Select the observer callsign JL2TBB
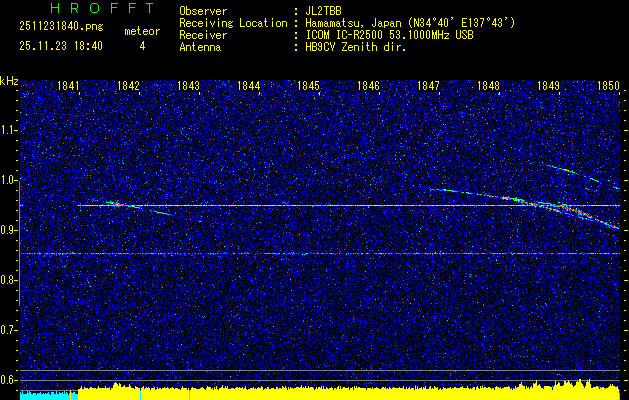This screenshot has width=629, height=400. [x=323, y=11]
